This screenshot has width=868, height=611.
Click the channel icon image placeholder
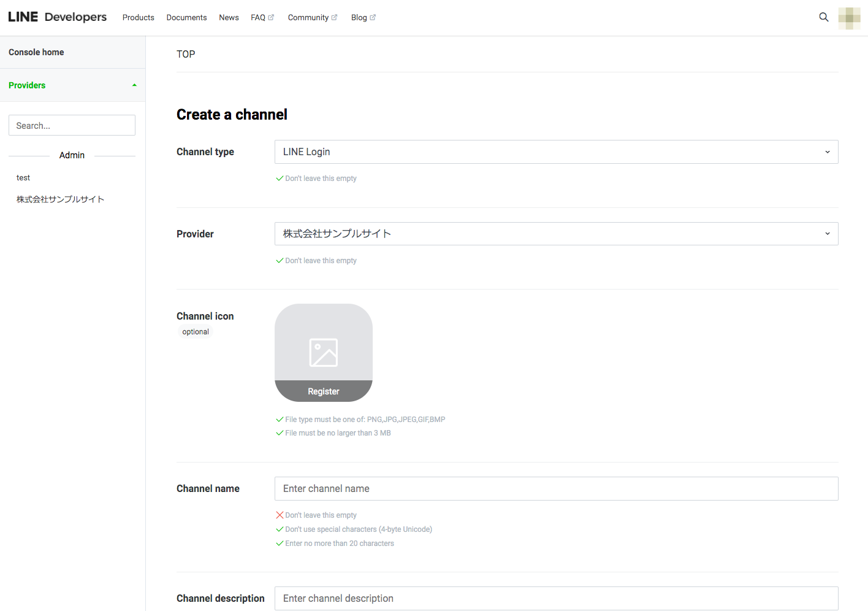(323, 352)
